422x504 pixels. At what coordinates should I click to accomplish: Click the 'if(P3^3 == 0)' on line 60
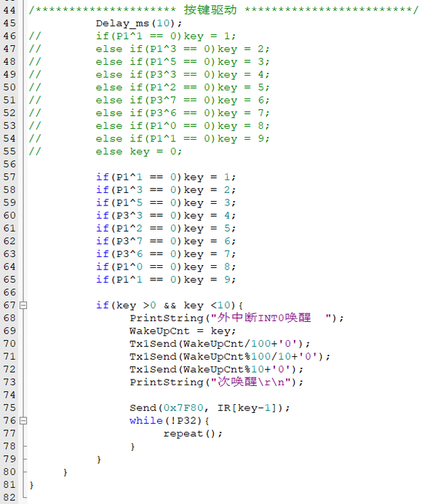pos(139,216)
